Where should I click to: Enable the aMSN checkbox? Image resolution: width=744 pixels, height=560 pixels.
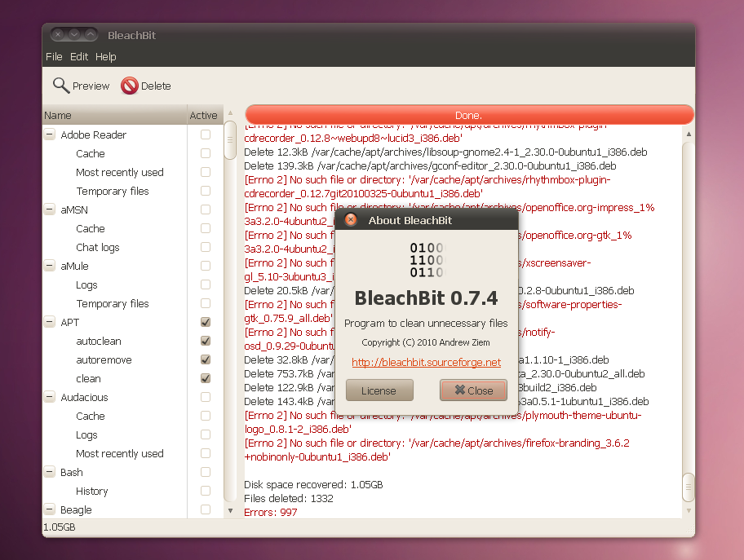[x=206, y=209]
